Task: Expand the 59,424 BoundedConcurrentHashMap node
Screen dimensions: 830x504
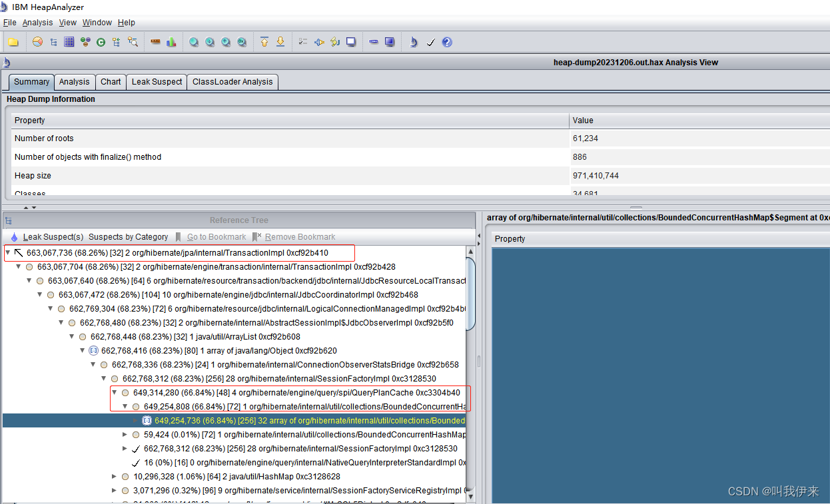Action: pos(125,434)
